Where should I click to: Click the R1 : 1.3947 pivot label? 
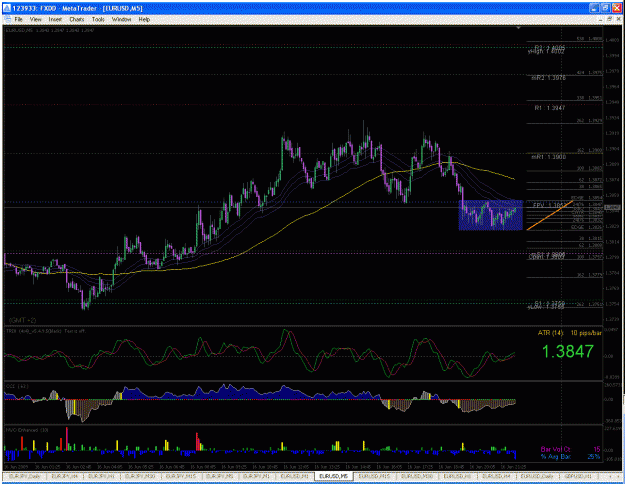550,108
